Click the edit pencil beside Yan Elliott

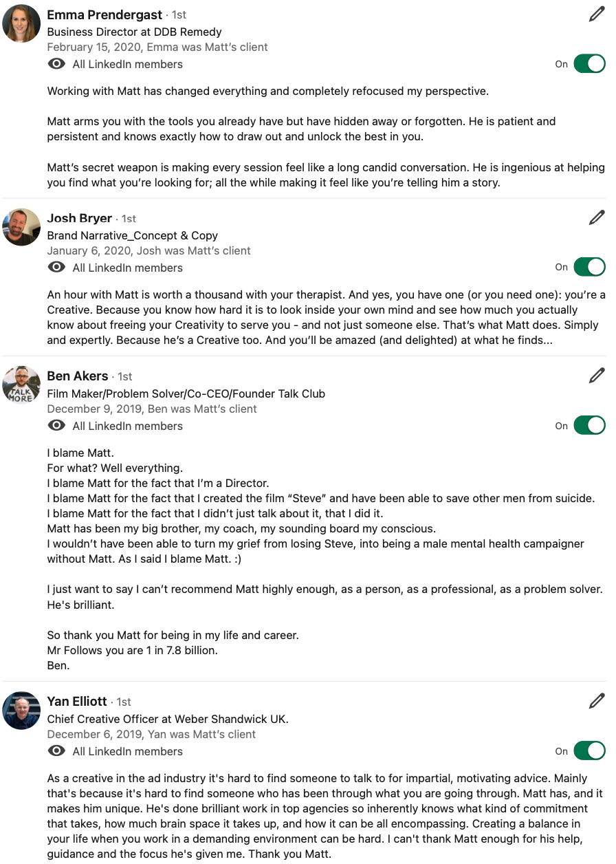click(597, 701)
